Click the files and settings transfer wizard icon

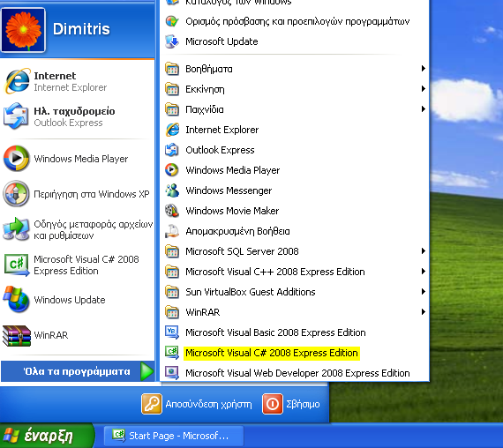click(17, 229)
